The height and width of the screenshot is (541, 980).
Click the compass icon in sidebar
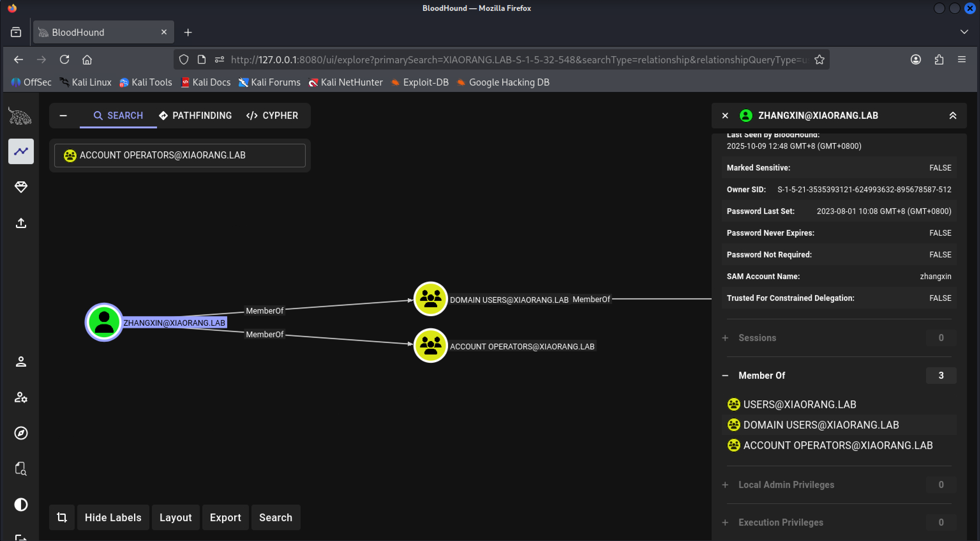[21, 433]
